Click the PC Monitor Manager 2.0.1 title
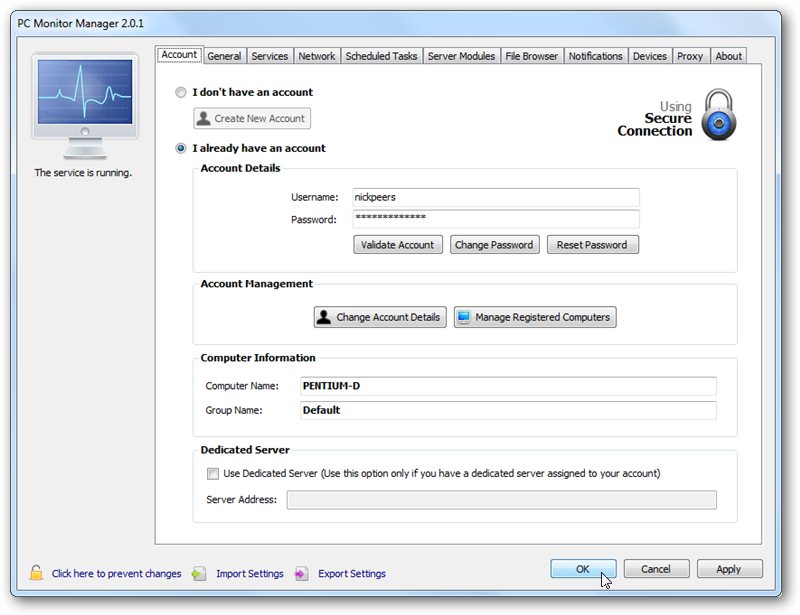The width and height of the screenshot is (800, 615). click(81, 23)
